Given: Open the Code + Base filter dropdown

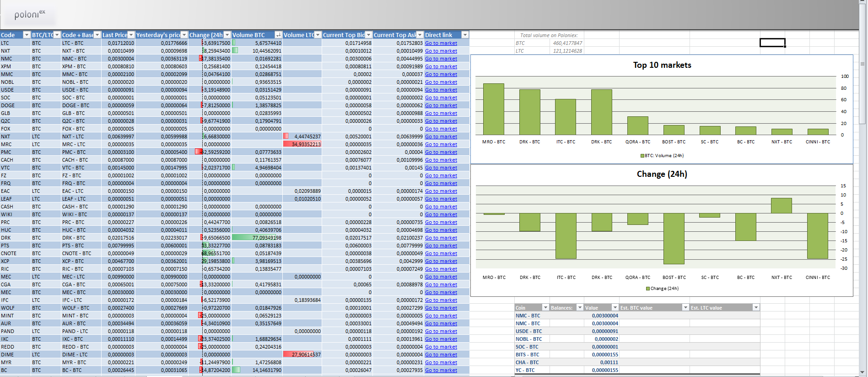Looking at the screenshot, I should (97, 35).
